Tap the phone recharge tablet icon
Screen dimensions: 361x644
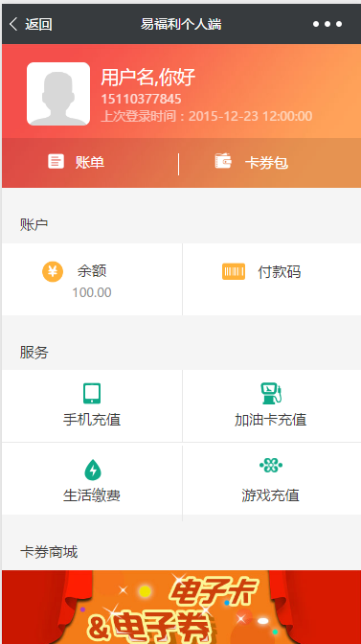pyautogui.click(x=92, y=394)
